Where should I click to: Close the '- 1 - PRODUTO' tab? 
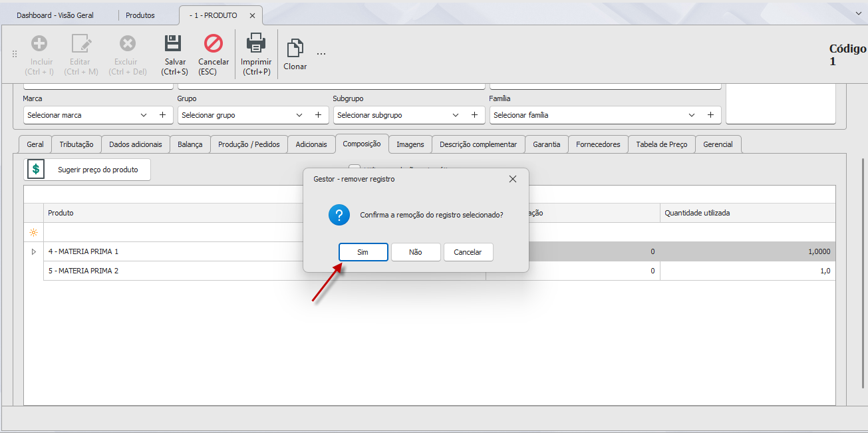point(252,15)
